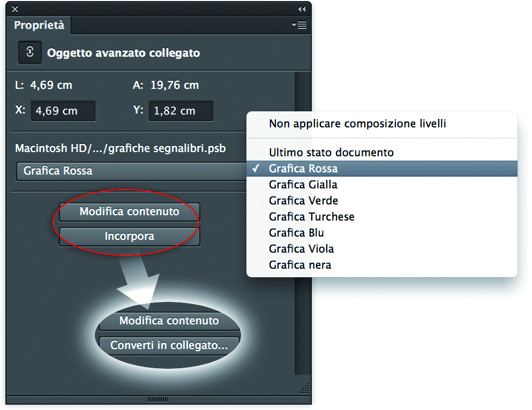This screenshot has width=532, height=410.
Task: Click the bottom panel gripper handle
Action: tap(158, 400)
